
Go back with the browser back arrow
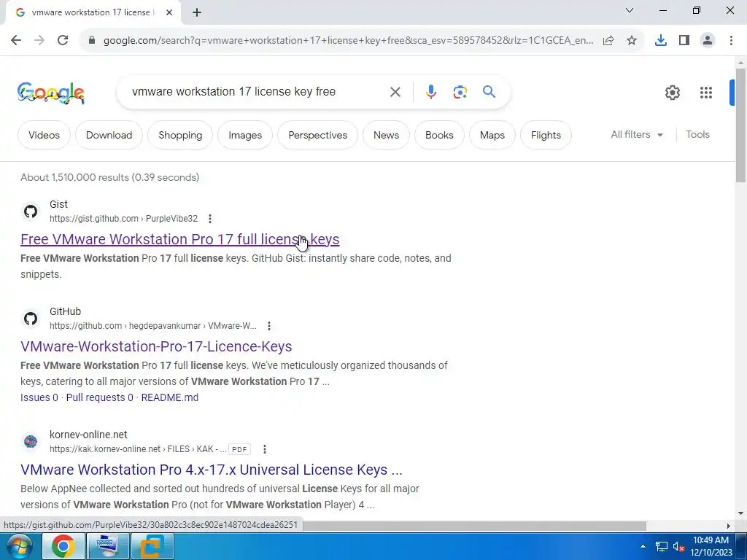(16, 40)
